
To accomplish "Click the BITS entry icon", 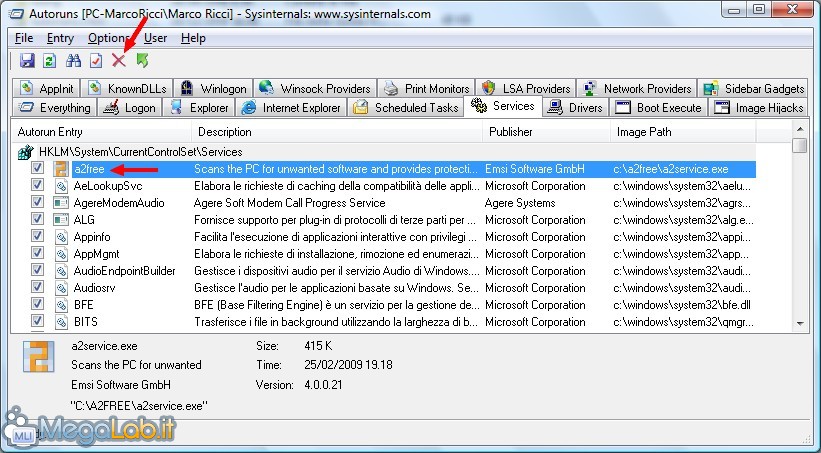I will point(61,322).
